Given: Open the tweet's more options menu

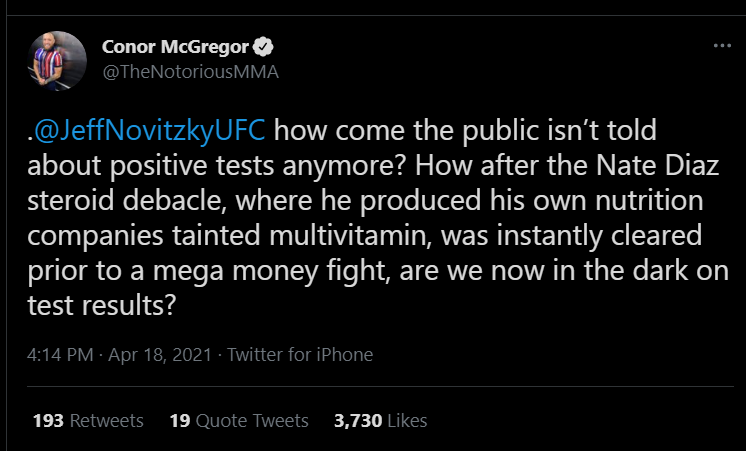Looking at the screenshot, I should (x=721, y=46).
